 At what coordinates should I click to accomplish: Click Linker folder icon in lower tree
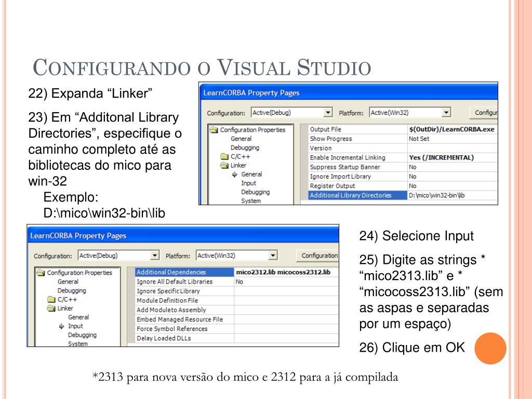[51, 308]
